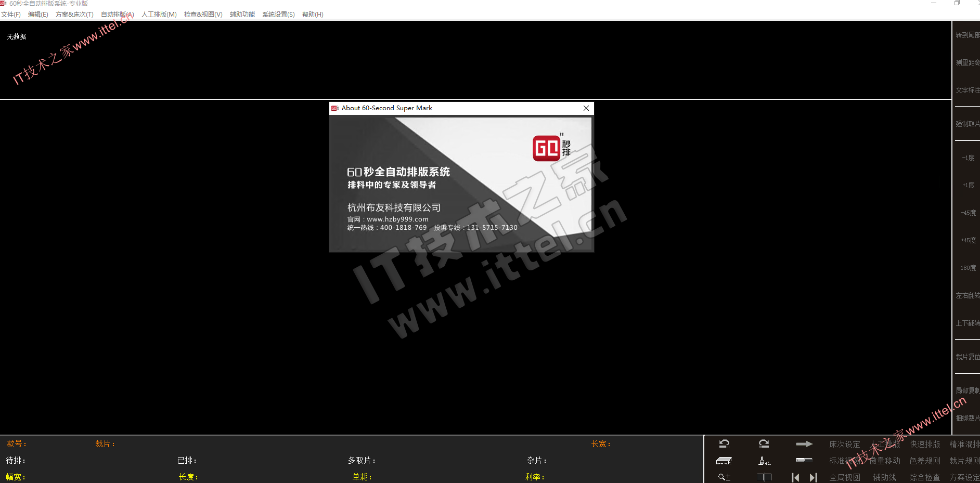Rotate piece by 180度
The image size is (980, 483).
pos(968,268)
